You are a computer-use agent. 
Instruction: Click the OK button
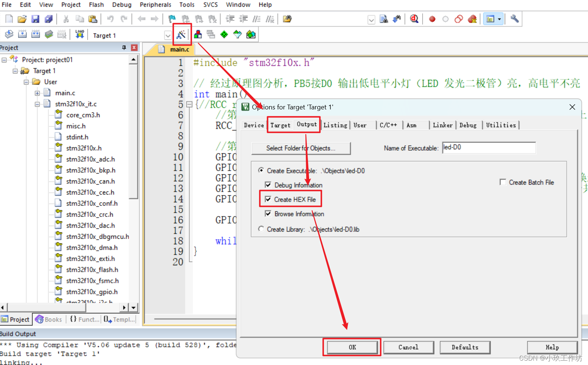pyautogui.click(x=352, y=347)
